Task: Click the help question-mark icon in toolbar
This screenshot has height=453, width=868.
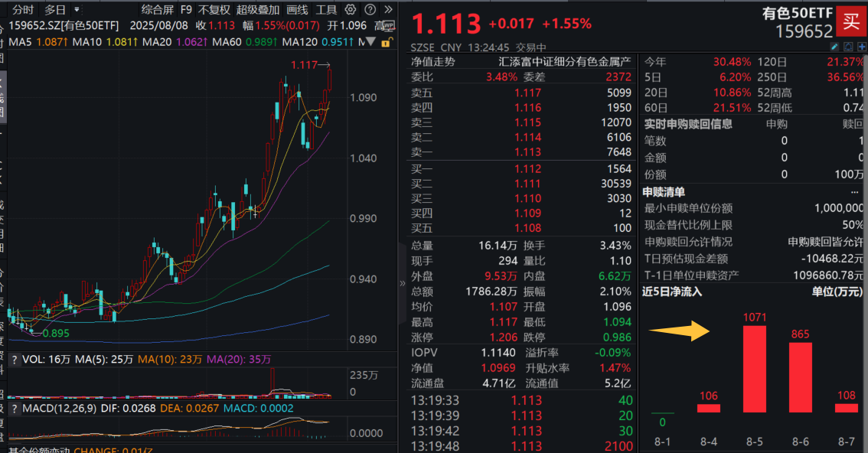Action: [370, 10]
